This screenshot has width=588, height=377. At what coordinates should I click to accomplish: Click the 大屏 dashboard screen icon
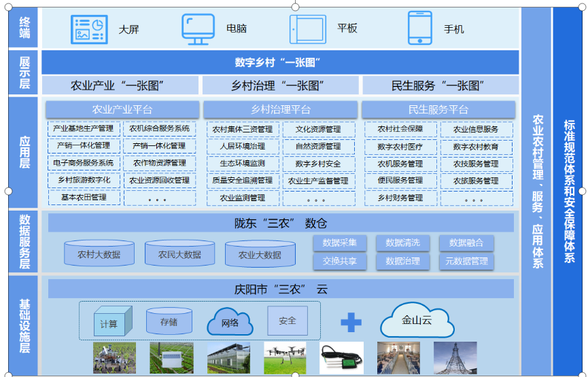pos(89,29)
